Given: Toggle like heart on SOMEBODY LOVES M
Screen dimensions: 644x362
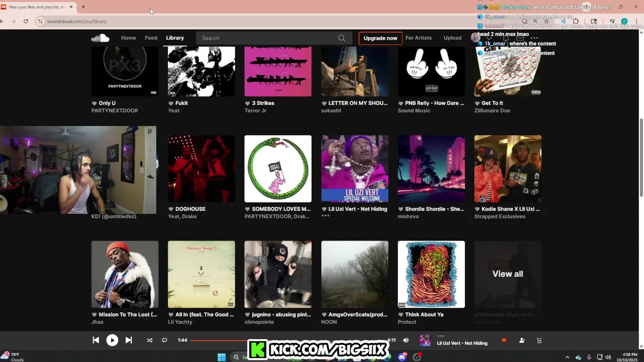Looking at the screenshot, I should 248,209.
